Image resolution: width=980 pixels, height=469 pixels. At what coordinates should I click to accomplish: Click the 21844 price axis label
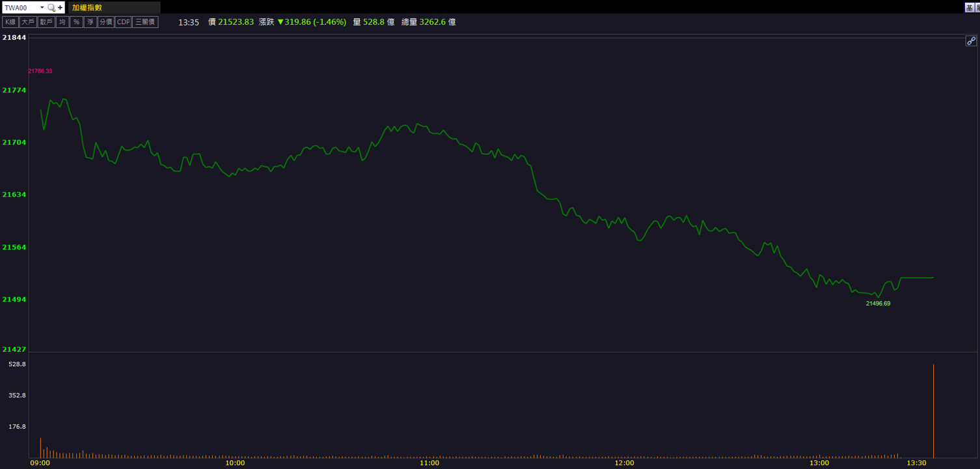tap(14, 38)
